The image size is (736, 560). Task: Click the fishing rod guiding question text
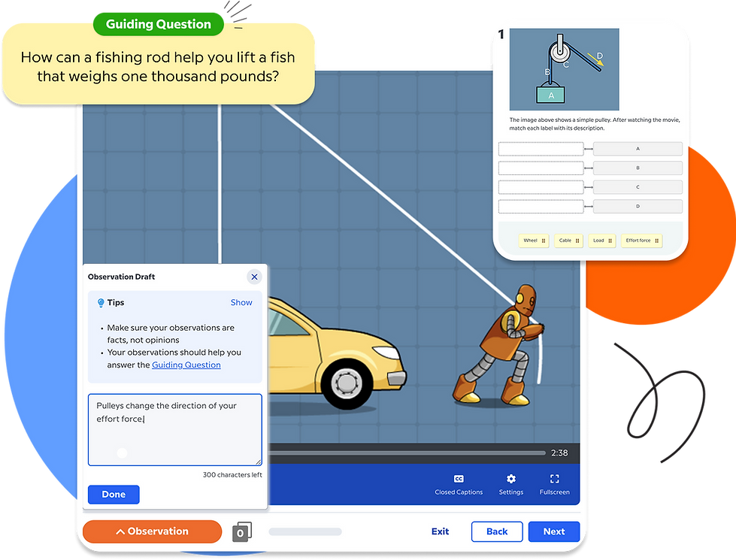[158, 67]
